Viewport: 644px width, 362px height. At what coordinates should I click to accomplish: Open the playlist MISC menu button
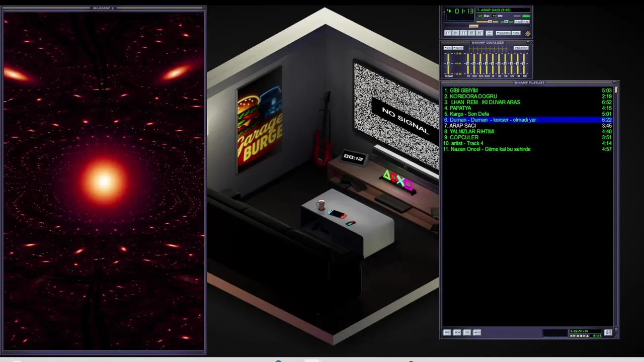477,332
